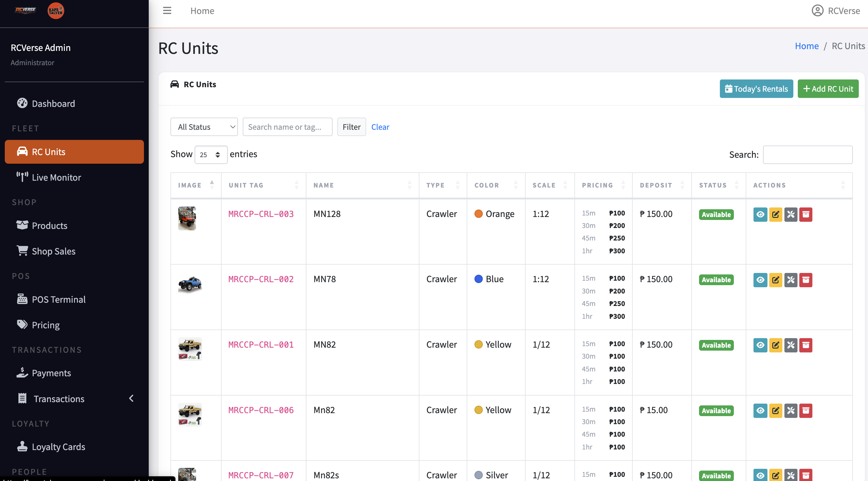The image size is (868, 481).
Task: Go to Payments in sidebar
Action: point(74,373)
